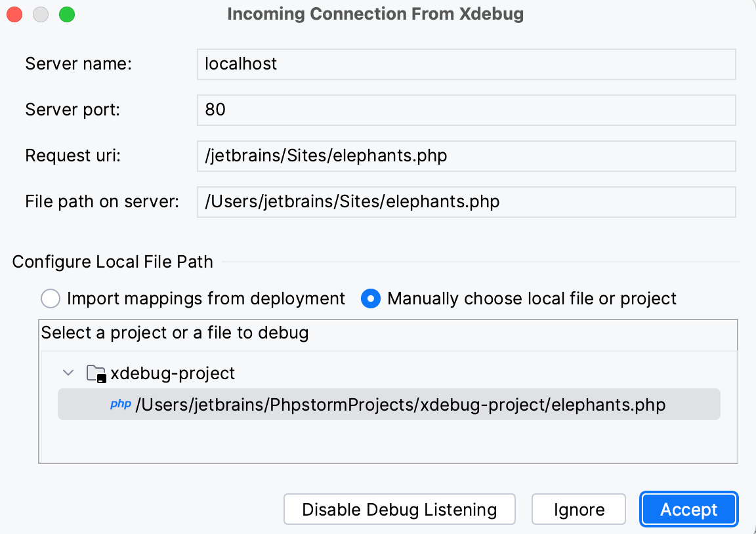Click the xdebug-project folder icon
This screenshot has width=756, height=534.
point(94,372)
